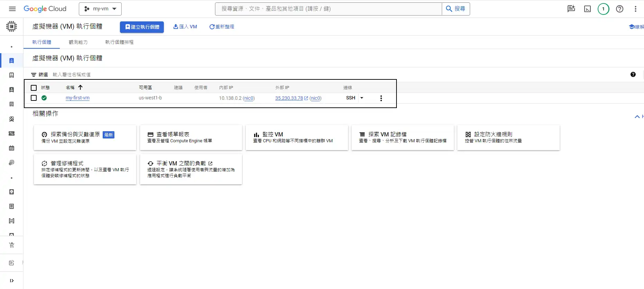Select the my-first-vm row checkbox
This screenshot has height=289, width=644.
click(34, 98)
